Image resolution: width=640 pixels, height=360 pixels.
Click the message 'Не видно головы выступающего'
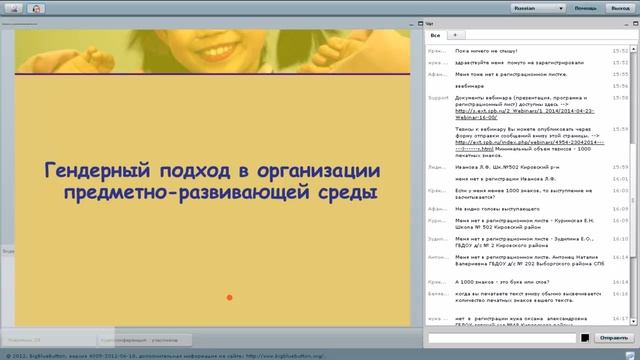(x=497, y=209)
